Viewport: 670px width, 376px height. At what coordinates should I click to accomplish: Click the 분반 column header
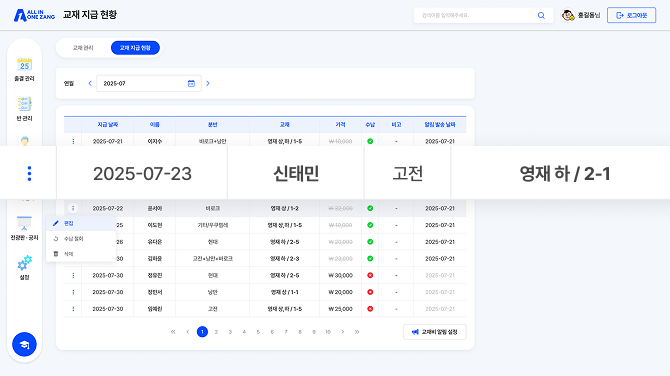(212, 125)
